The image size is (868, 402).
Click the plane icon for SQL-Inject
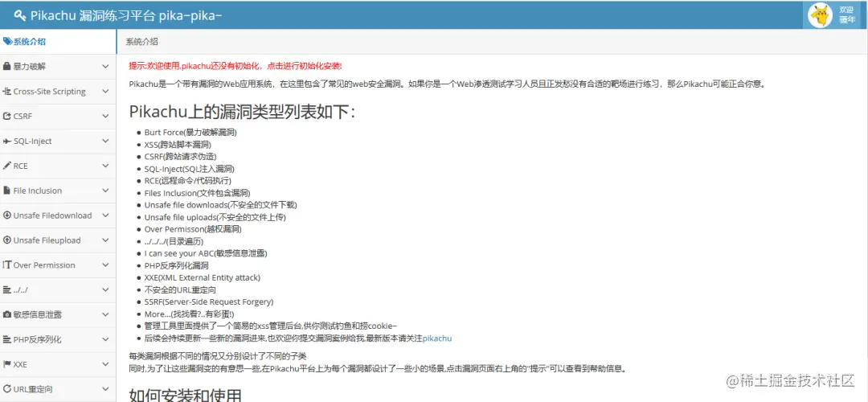pos(7,142)
